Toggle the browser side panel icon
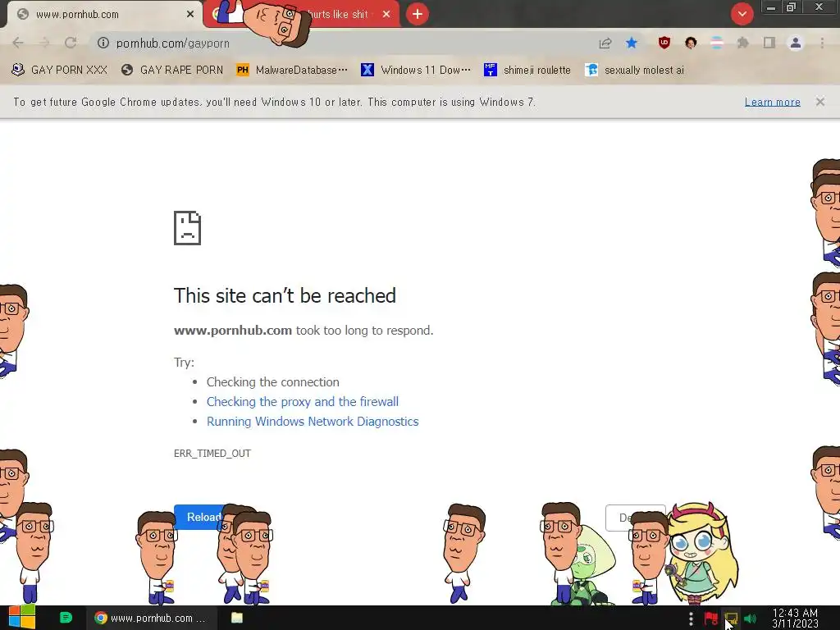840x630 pixels. [769, 43]
